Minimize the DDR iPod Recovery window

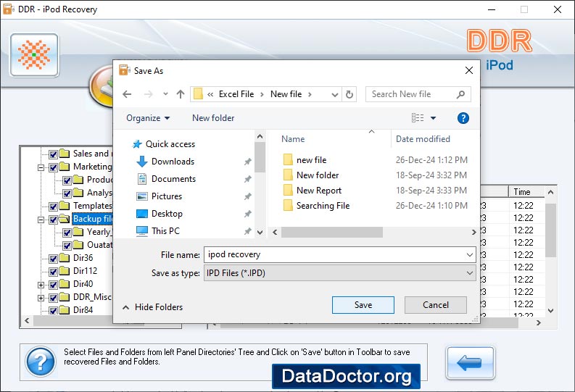tap(492, 9)
